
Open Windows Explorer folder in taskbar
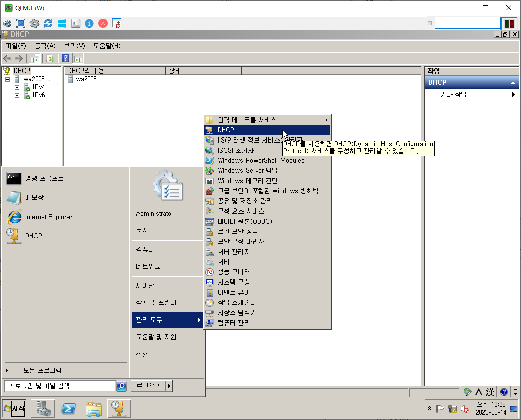(94, 409)
